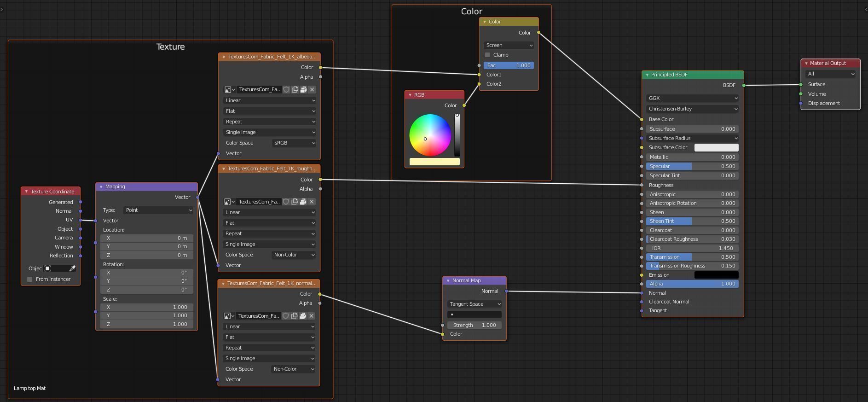868x402 pixels.
Task: Click the Alpha 1.000 slider
Action: coord(692,284)
